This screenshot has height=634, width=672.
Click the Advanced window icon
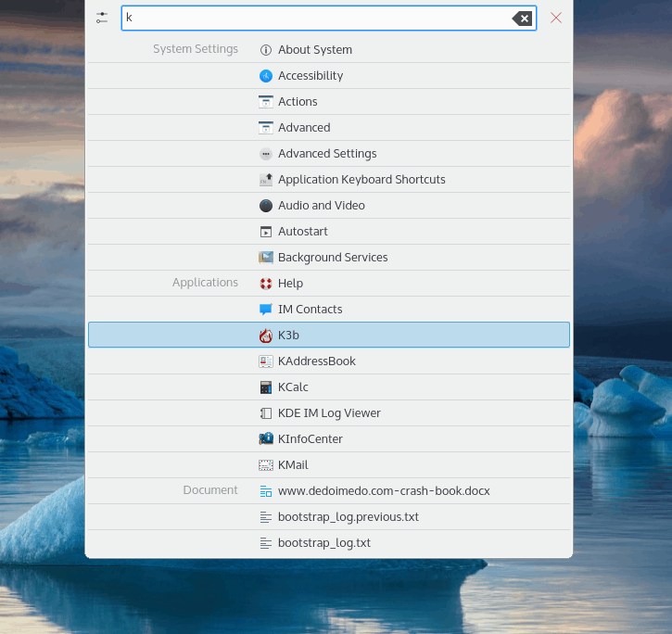pyautogui.click(x=266, y=128)
